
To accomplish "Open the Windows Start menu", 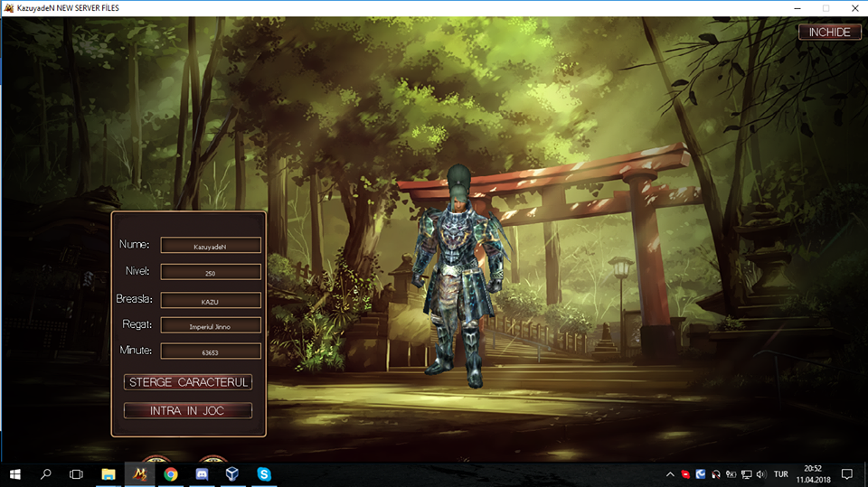I will (15, 474).
